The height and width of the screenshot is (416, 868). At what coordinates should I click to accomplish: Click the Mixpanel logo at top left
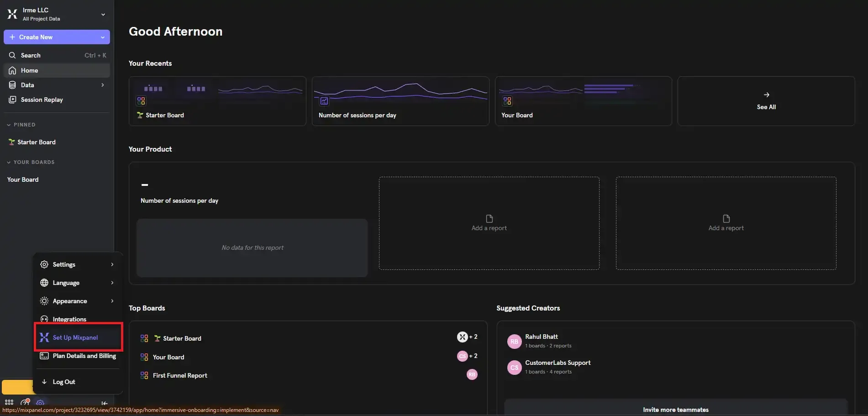[12, 14]
